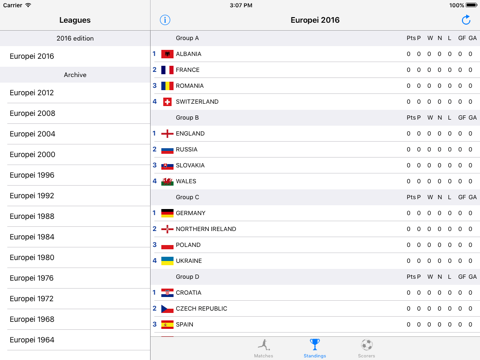This screenshot has width=480, height=360.
Task: Open Europei 1964 archive
Action: click(x=75, y=340)
